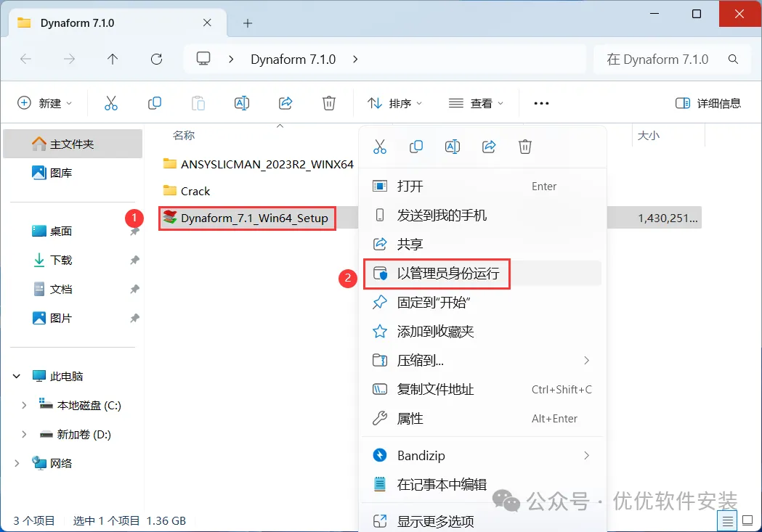Choose 共享 in the context menu
Screen dimensions: 762x532
pyautogui.click(x=482, y=244)
